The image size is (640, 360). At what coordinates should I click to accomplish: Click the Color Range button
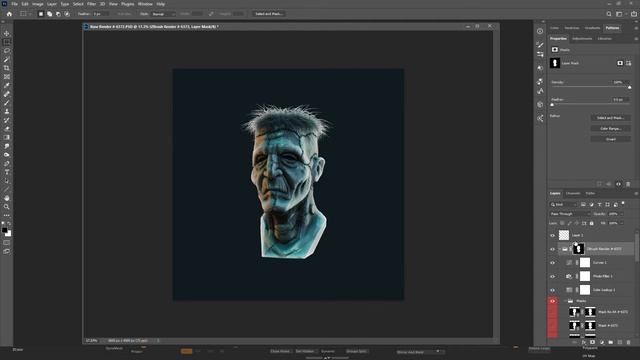pos(610,129)
